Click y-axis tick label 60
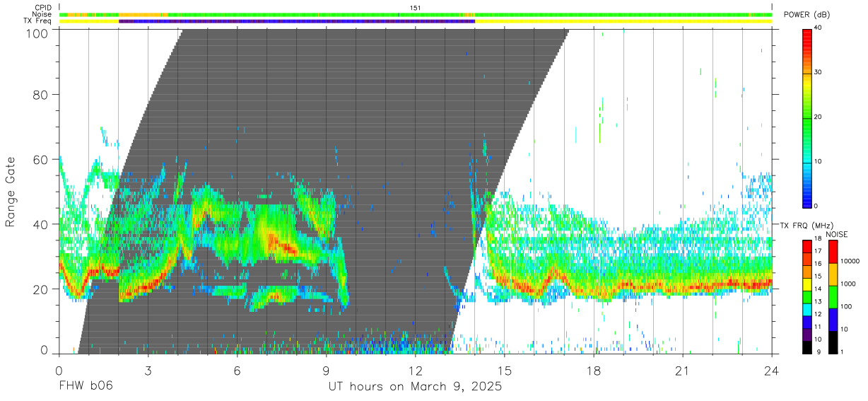The width and height of the screenshot is (868, 401). click(x=41, y=160)
